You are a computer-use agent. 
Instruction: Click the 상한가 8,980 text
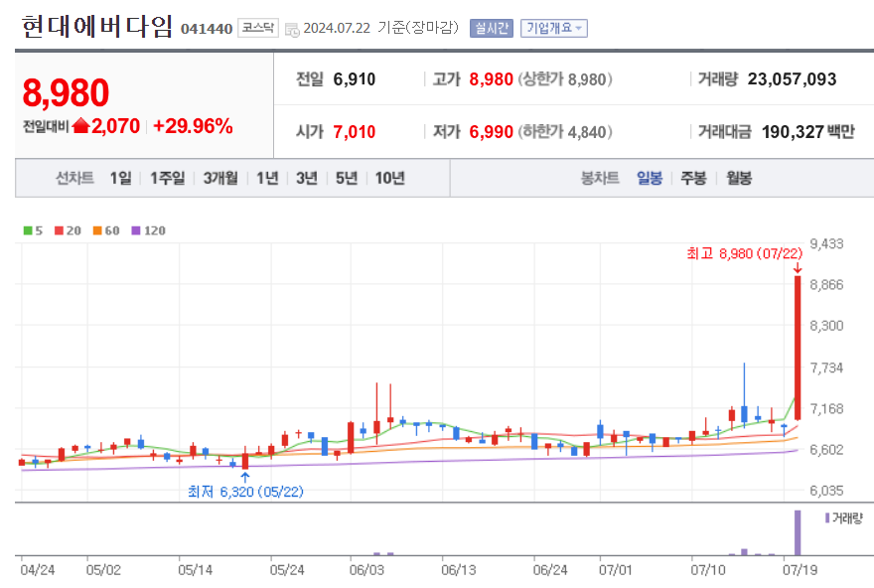[x=565, y=79]
